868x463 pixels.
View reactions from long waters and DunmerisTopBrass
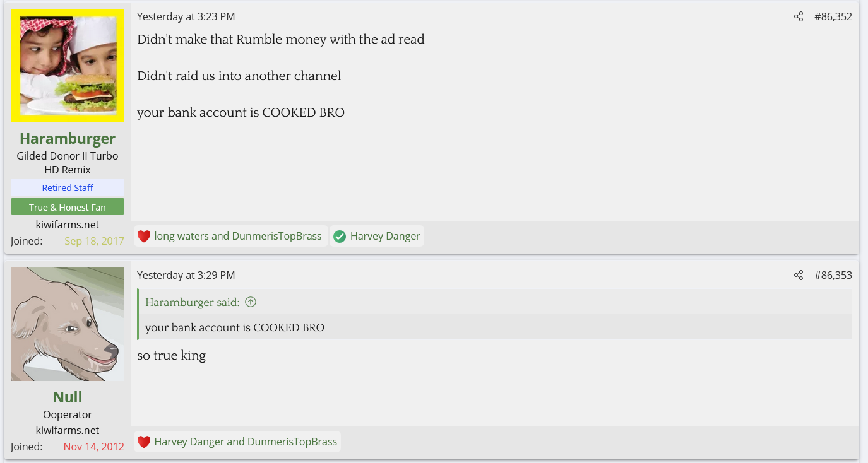[238, 237]
